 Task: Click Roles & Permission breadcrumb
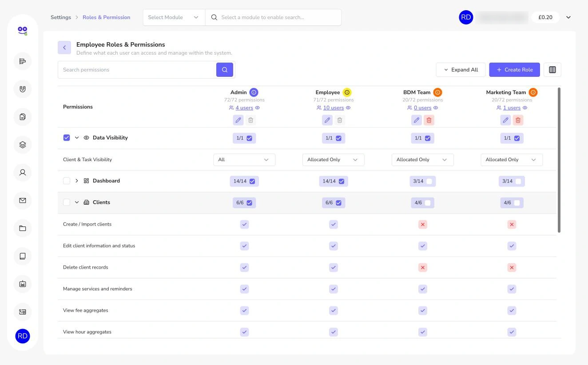pos(107,17)
